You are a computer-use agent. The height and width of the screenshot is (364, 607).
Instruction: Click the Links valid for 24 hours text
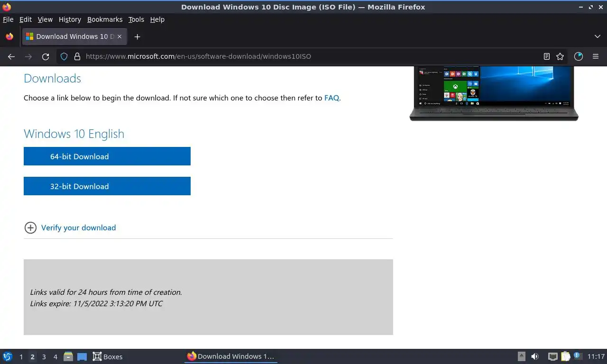click(x=106, y=292)
